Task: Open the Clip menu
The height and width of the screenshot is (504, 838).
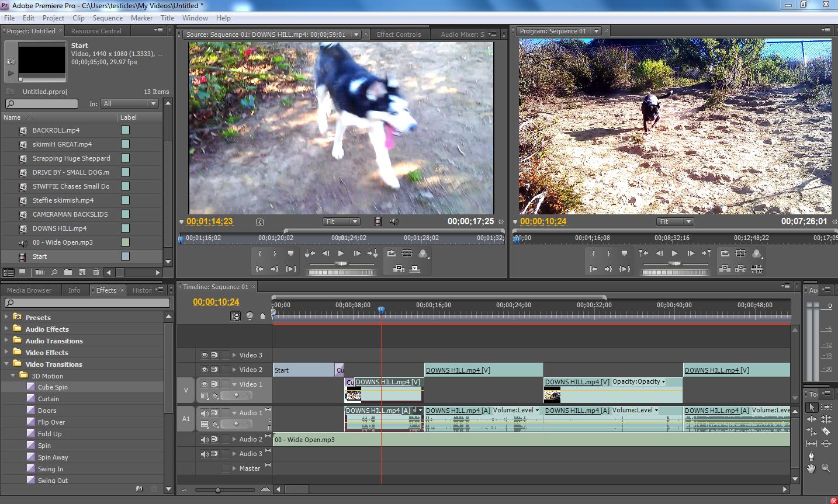Action: point(78,18)
